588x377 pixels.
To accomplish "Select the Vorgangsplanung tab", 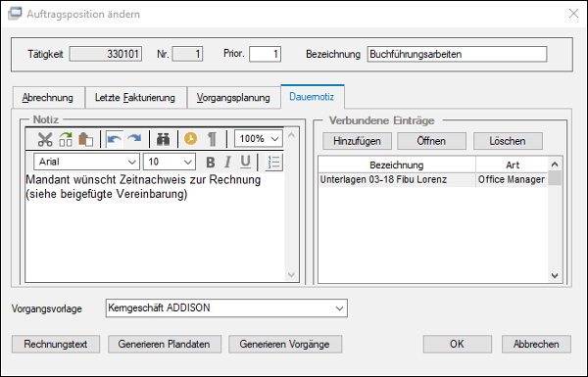I will pyautogui.click(x=233, y=98).
